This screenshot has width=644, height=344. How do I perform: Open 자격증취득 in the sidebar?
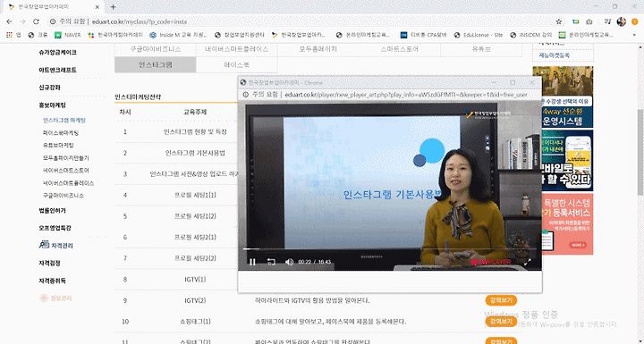pos(52,281)
